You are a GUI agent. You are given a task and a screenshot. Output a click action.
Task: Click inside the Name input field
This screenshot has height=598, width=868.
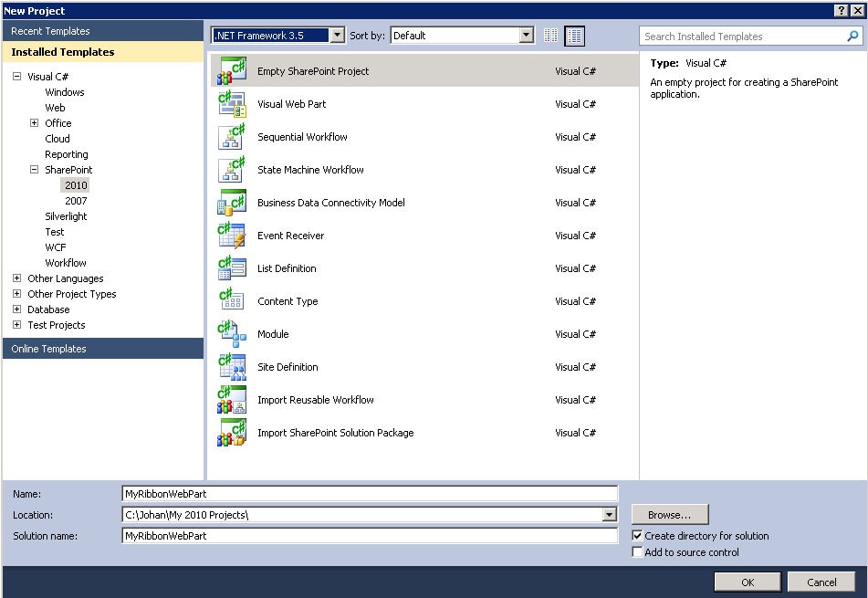pyautogui.click(x=365, y=492)
